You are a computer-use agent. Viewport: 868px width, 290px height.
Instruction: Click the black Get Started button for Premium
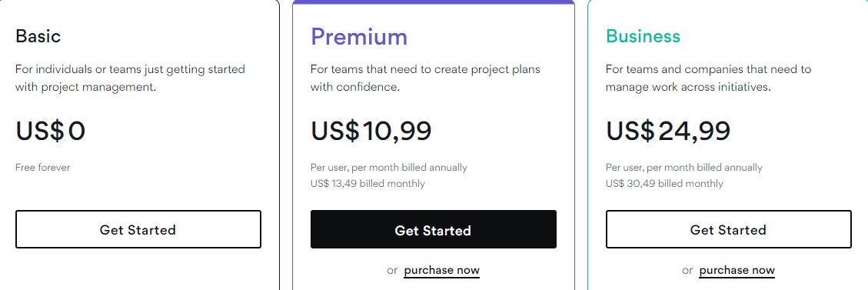tap(434, 229)
